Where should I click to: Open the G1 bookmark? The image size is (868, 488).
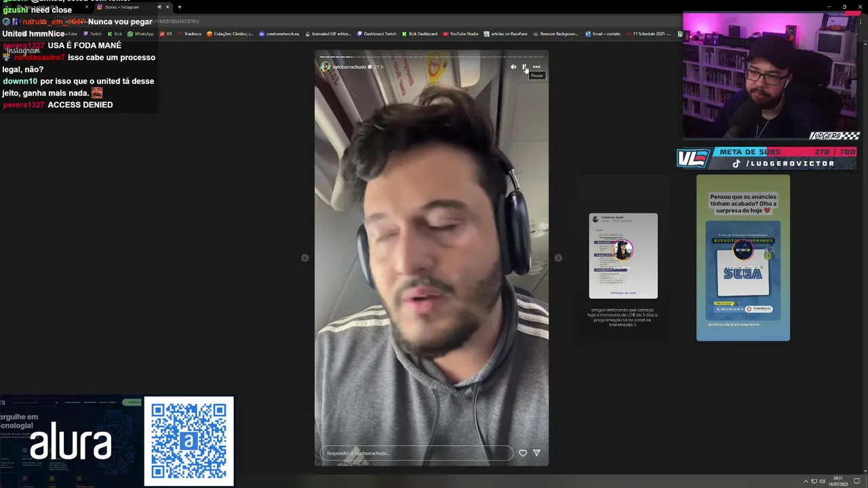[x=166, y=34]
